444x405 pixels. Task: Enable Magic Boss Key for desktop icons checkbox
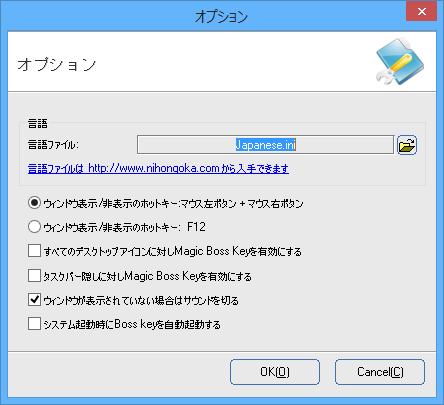(x=34, y=251)
